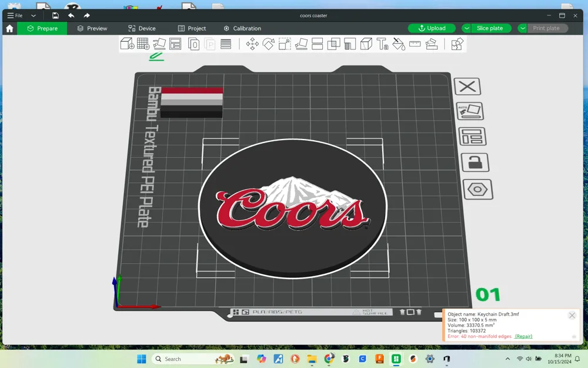Select the Measure ruler tool
The image size is (588, 368).
[415, 44]
